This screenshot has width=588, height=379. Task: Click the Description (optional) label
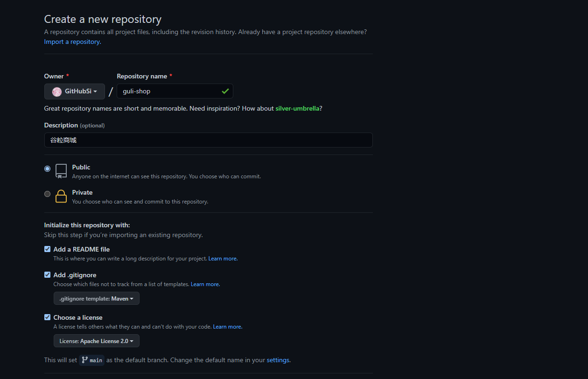click(75, 125)
